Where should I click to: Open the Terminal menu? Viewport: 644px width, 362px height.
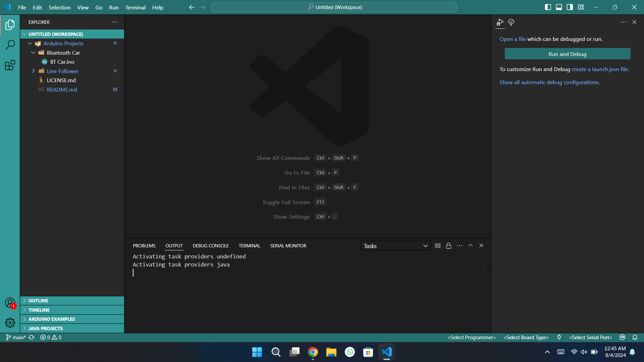point(135,7)
